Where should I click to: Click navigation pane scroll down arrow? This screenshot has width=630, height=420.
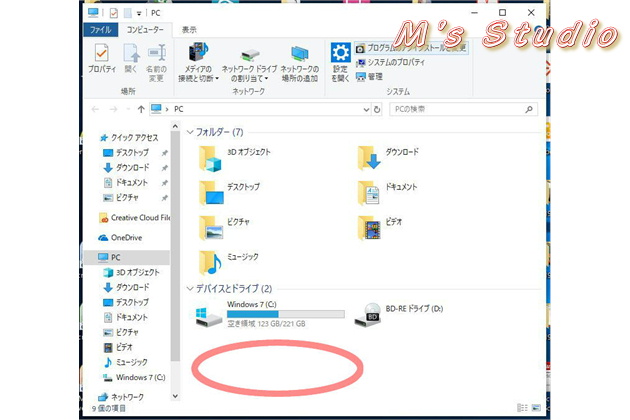175,396
